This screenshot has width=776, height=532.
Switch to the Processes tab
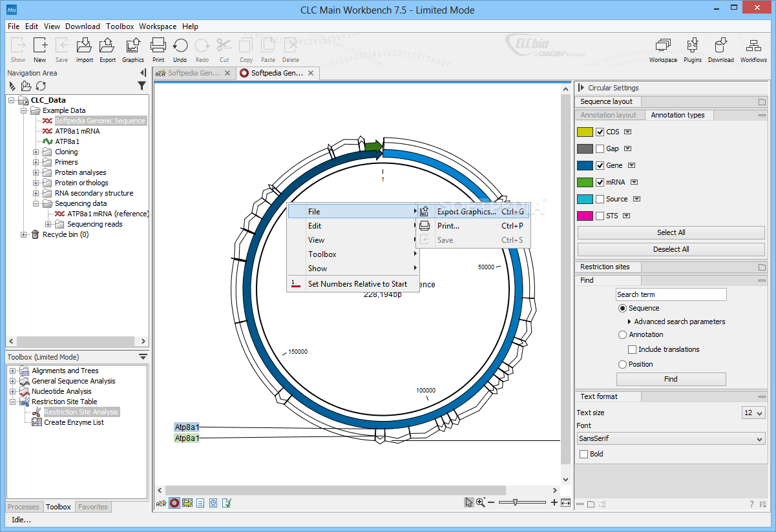(x=24, y=507)
